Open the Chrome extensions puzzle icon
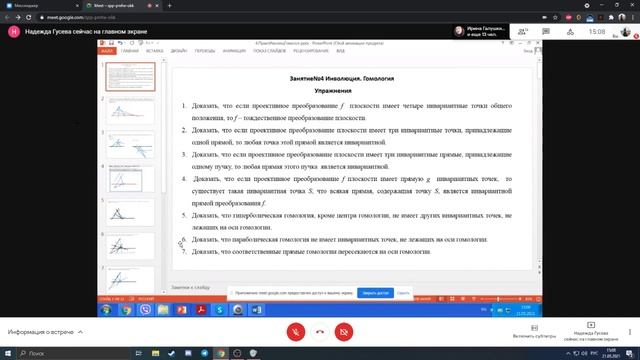Viewport: 640px width, 360px height. tap(611, 18)
